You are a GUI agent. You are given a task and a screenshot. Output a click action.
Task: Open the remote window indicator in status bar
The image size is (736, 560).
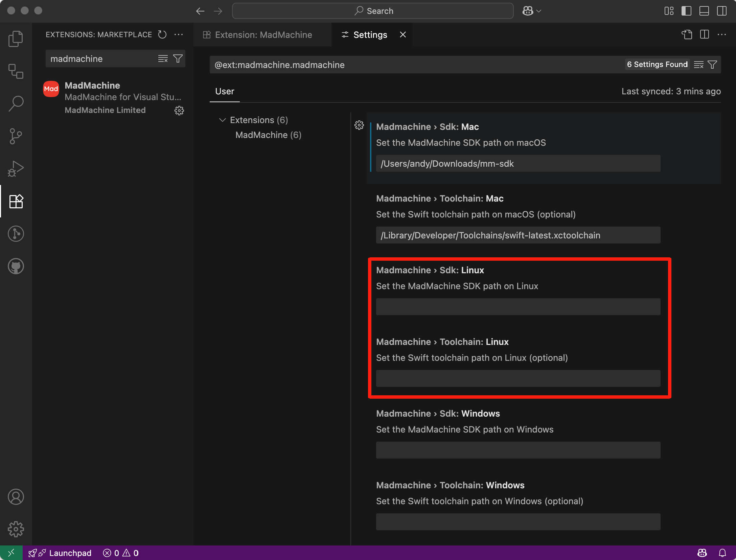pyautogui.click(x=11, y=553)
